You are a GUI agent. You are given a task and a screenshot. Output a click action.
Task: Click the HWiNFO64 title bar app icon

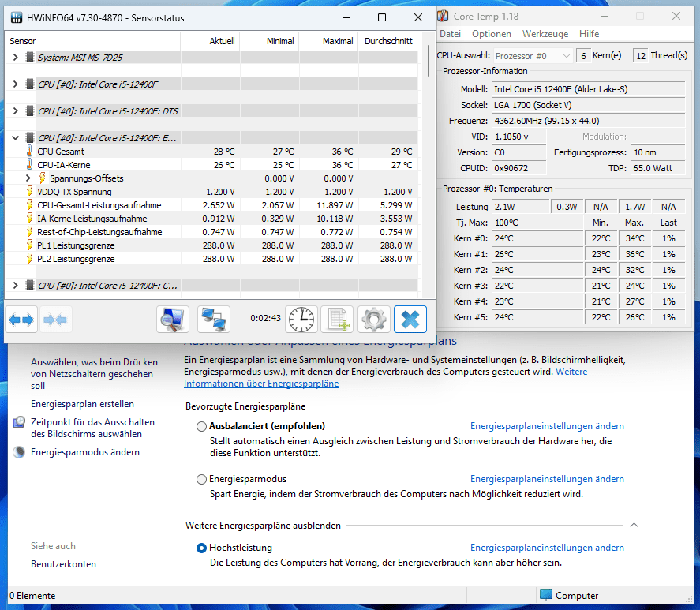click(17, 18)
